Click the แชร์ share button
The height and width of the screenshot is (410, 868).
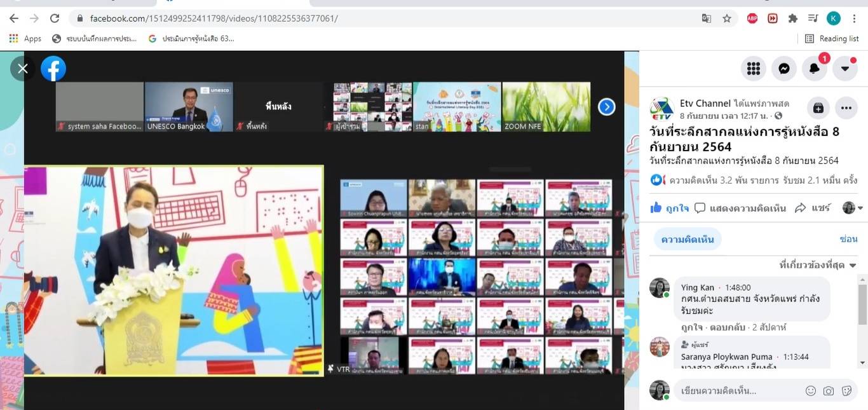click(x=813, y=208)
